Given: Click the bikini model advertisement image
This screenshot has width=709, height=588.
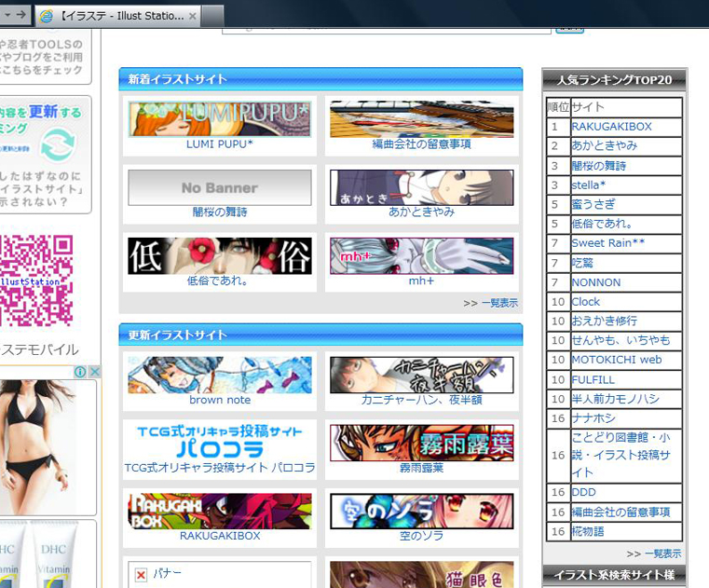Looking at the screenshot, I should pyautogui.click(x=38, y=445).
